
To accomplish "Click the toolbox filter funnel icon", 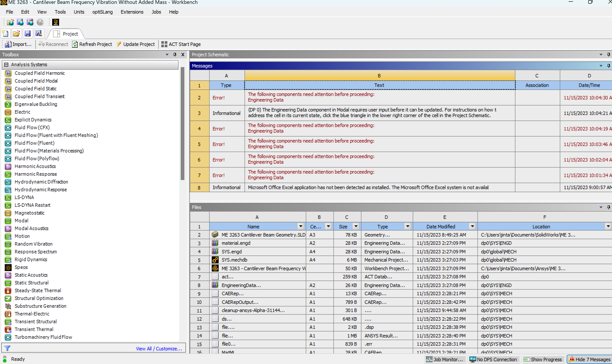I will pos(7,348).
